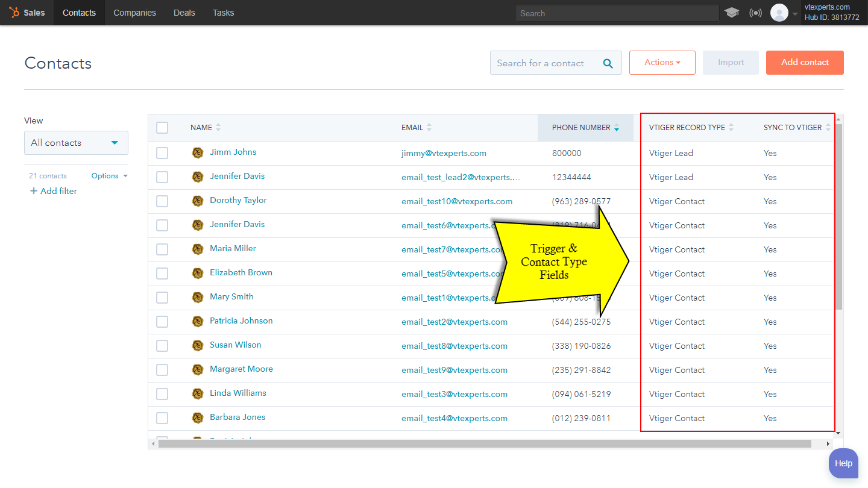Sort by the NAME column header

(x=206, y=128)
